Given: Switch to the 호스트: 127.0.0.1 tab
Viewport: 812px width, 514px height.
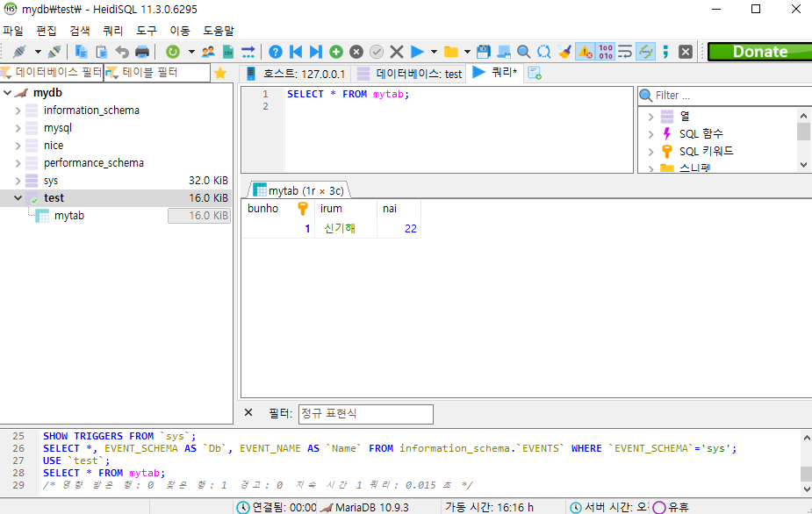Looking at the screenshot, I should (295, 74).
